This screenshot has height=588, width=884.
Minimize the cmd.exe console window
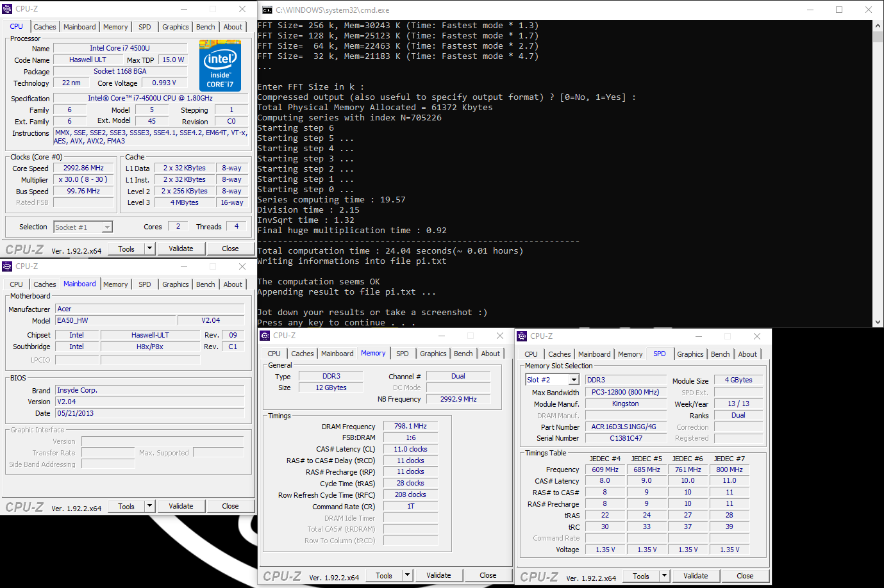[x=810, y=10]
